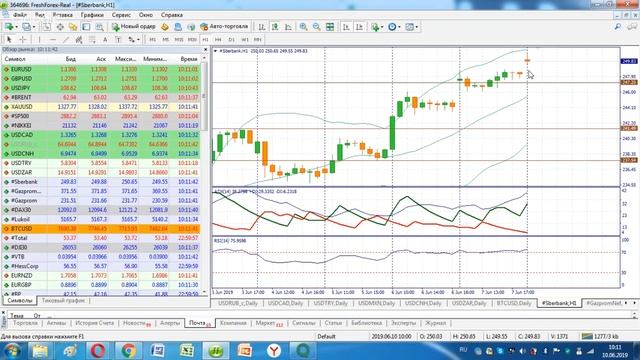The image size is (640, 360).
Task: Open Excel from the taskbar
Action: tap(187, 351)
